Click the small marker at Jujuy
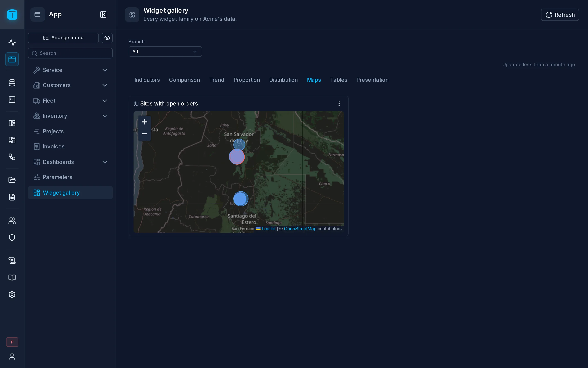This screenshot has width=588, height=368. click(x=239, y=145)
